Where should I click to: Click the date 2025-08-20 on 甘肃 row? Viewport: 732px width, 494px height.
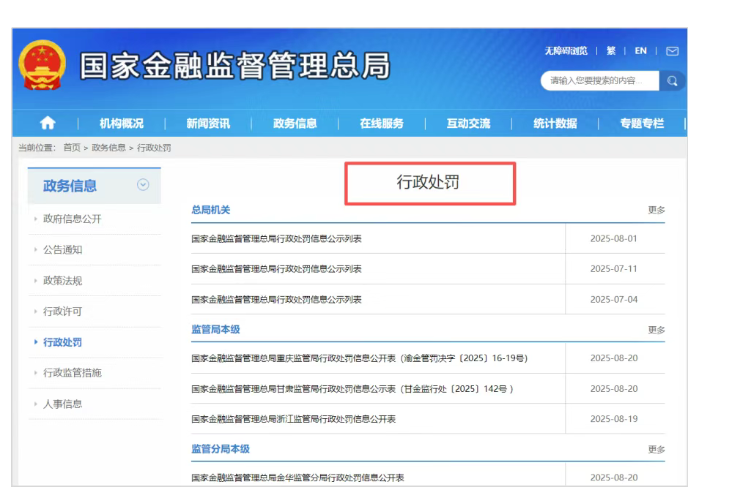[614, 388]
